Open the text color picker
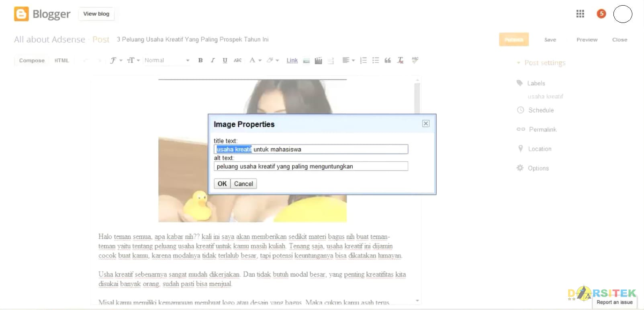 click(x=256, y=60)
